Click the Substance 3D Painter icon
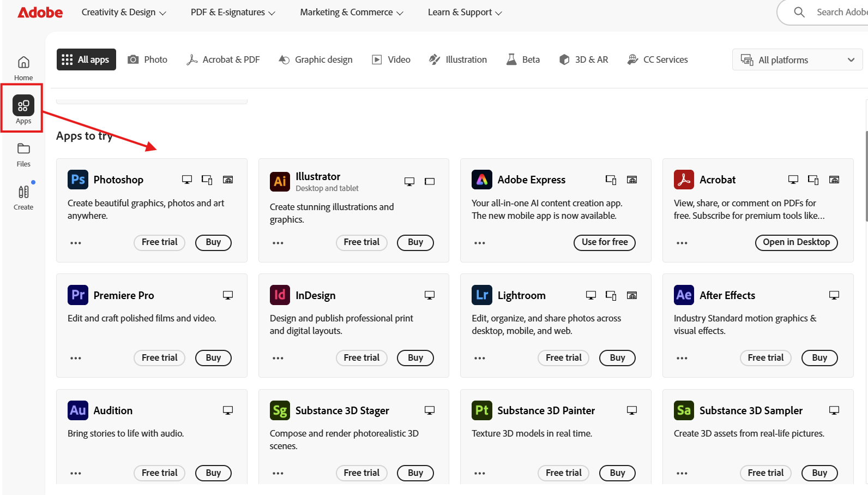The image size is (868, 495). tap(482, 410)
